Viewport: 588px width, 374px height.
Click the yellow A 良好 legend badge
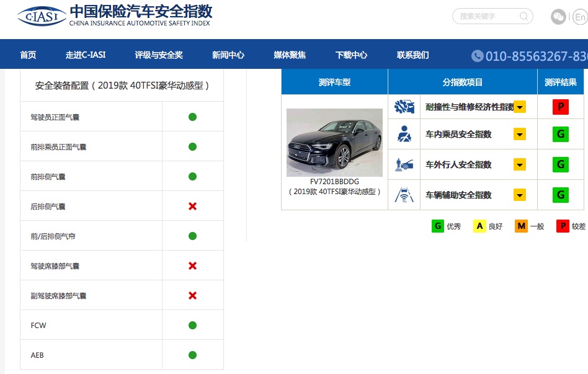click(x=479, y=226)
